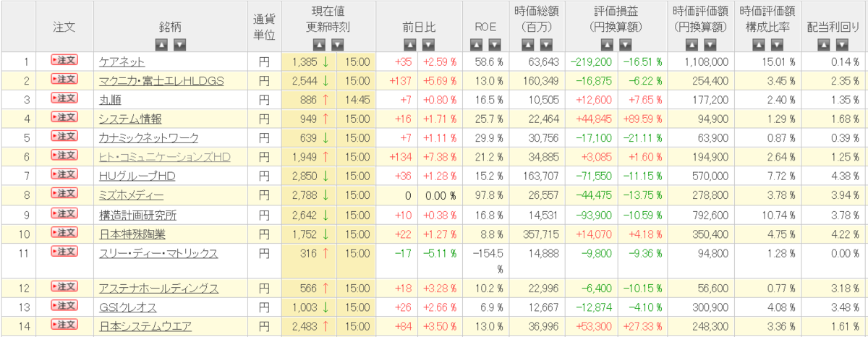Sort 評価損益 column descending with down arrow

tap(626, 44)
